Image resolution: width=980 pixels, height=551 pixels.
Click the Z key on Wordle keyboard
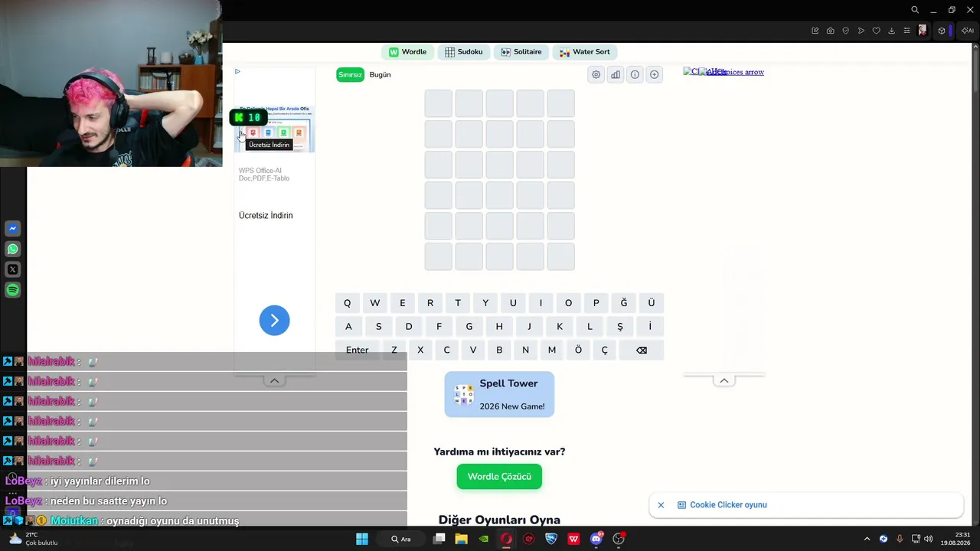tap(394, 350)
